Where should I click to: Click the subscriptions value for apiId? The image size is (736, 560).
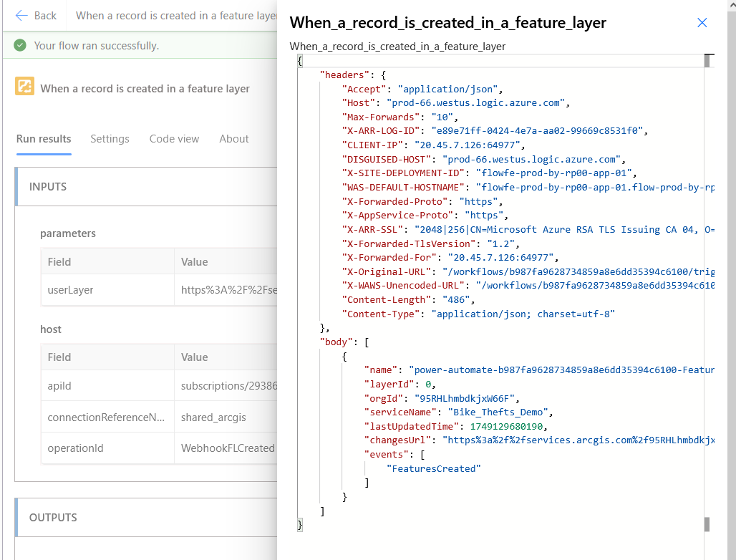pos(226,386)
